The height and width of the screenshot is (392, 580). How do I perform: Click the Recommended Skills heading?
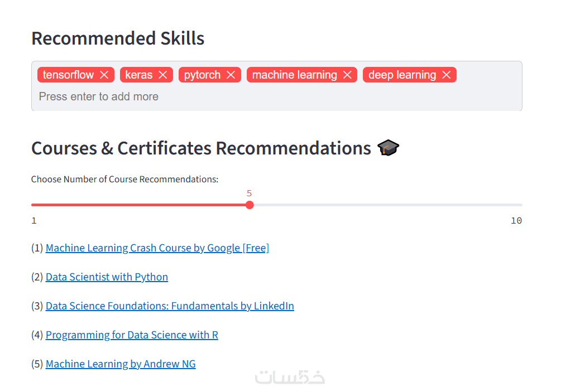click(x=118, y=38)
